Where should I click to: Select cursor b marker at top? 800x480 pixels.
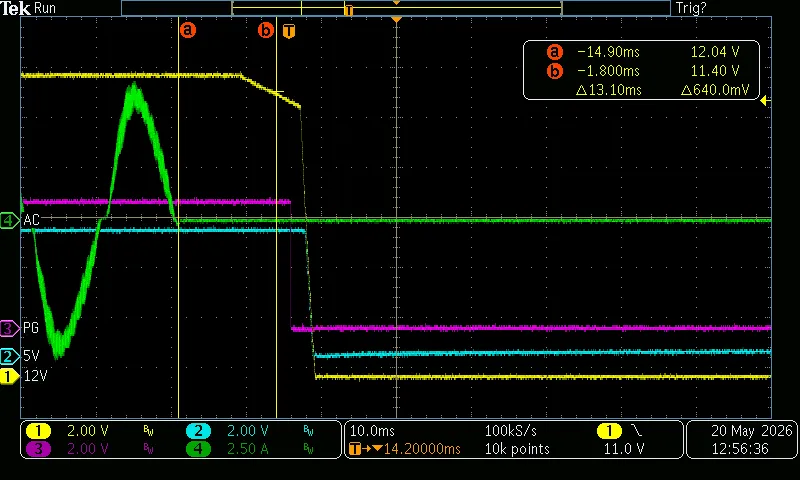[265, 30]
